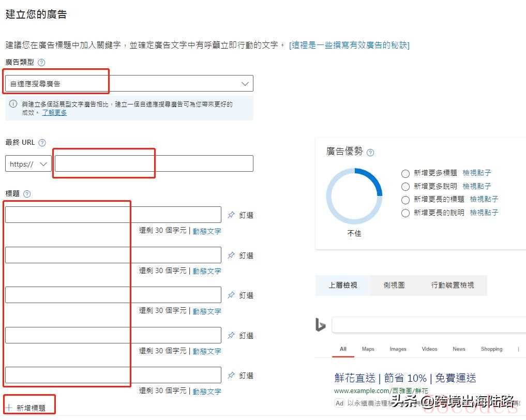
Task: Select the 新增更長的說明 radio circle
Action: (405, 213)
